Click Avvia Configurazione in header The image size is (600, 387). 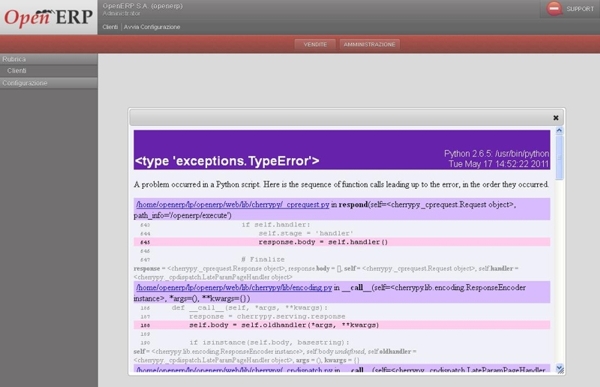click(x=152, y=27)
